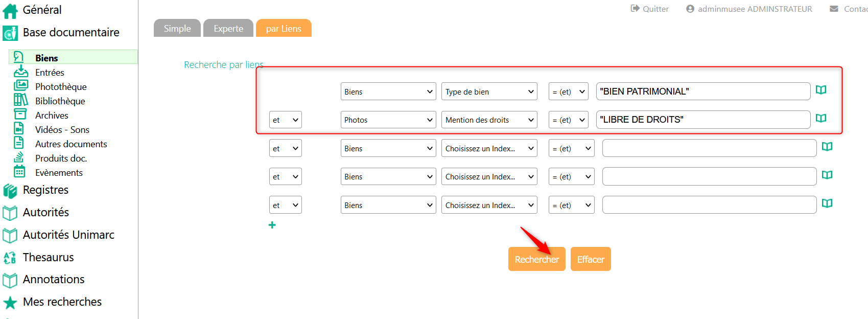Click the Mes recherches star icon
Image resolution: width=868 pixels, height=319 pixels.
tap(10, 303)
